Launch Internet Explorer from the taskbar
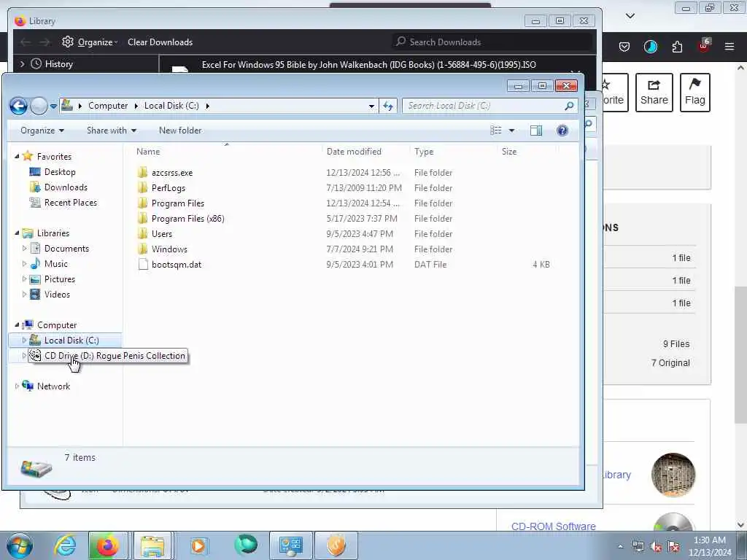This screenshot has height=560, width=747. click(65, 545)
